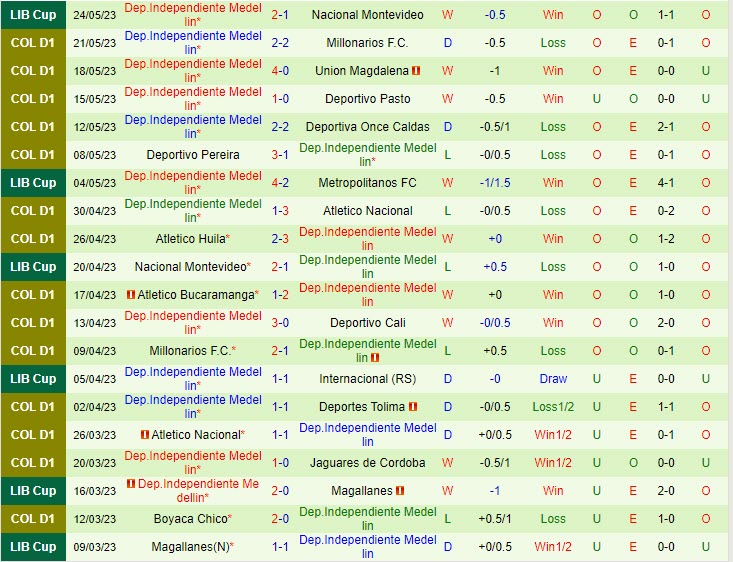The width and height of the screenshot is (733, 562).
Task: Open Metropolitanos FC team link
Action: click(x=367, y=183)
